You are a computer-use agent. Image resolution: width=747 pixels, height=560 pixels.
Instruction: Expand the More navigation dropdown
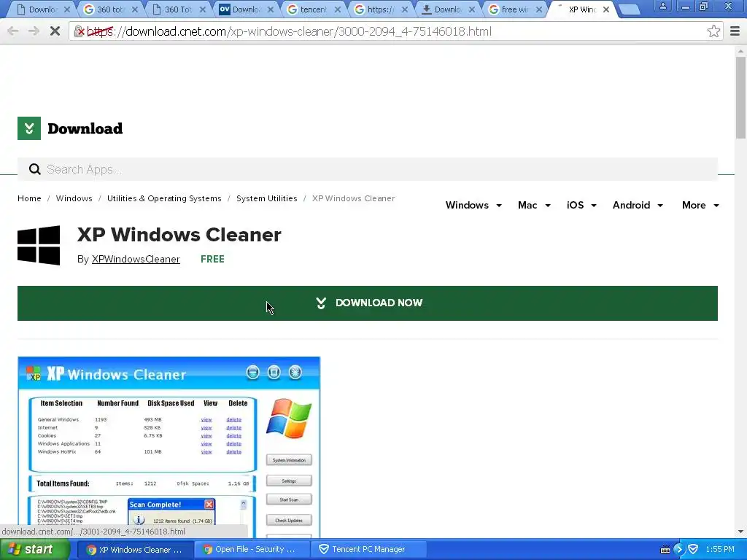pyautogui.click(x=700, y=205)
